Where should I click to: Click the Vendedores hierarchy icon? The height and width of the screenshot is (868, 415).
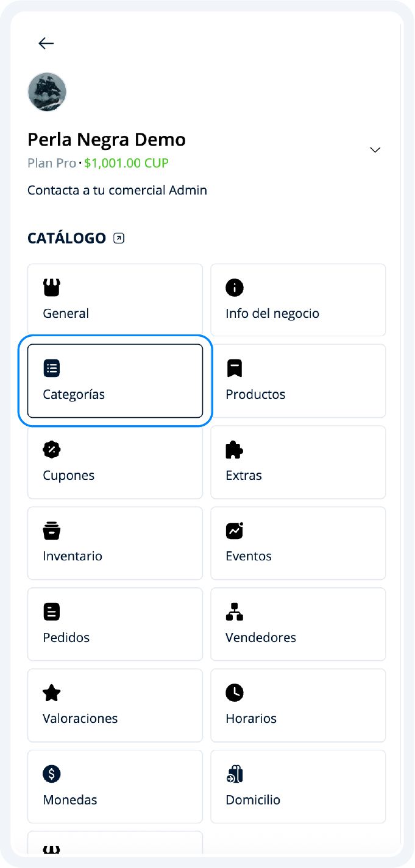[235, 612]
